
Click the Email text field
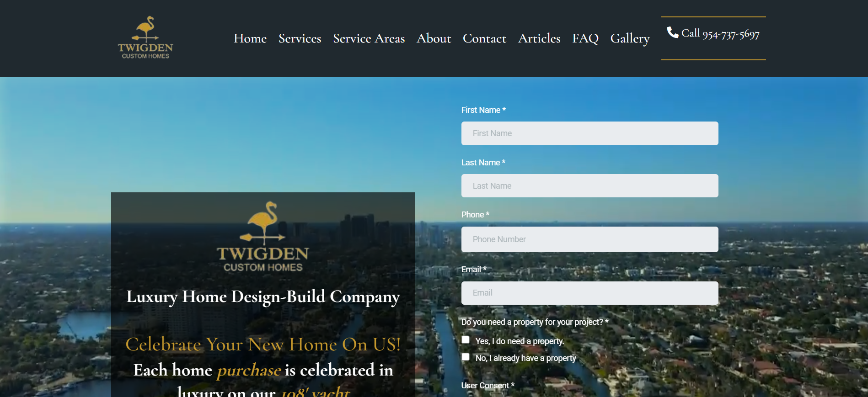[590, 293]
